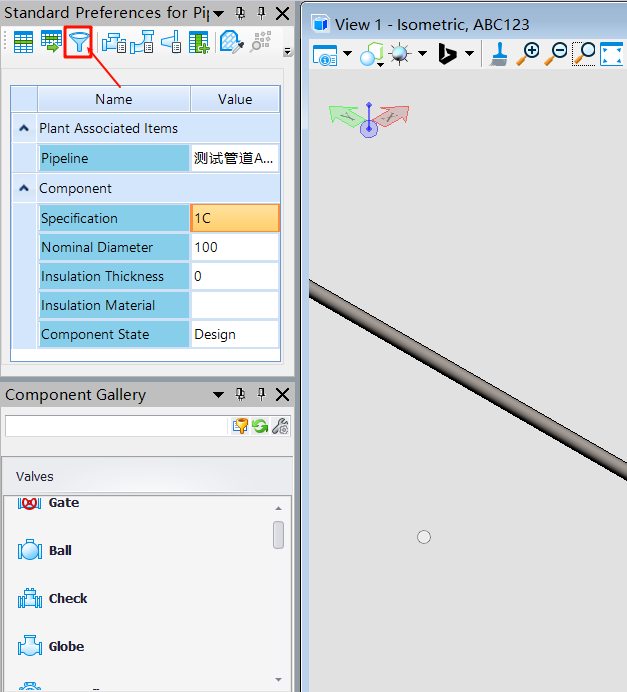This screenshot has height=692, width=627.
Task: Click the Zoom Out magnifier icon
Action: pos(557,54)
